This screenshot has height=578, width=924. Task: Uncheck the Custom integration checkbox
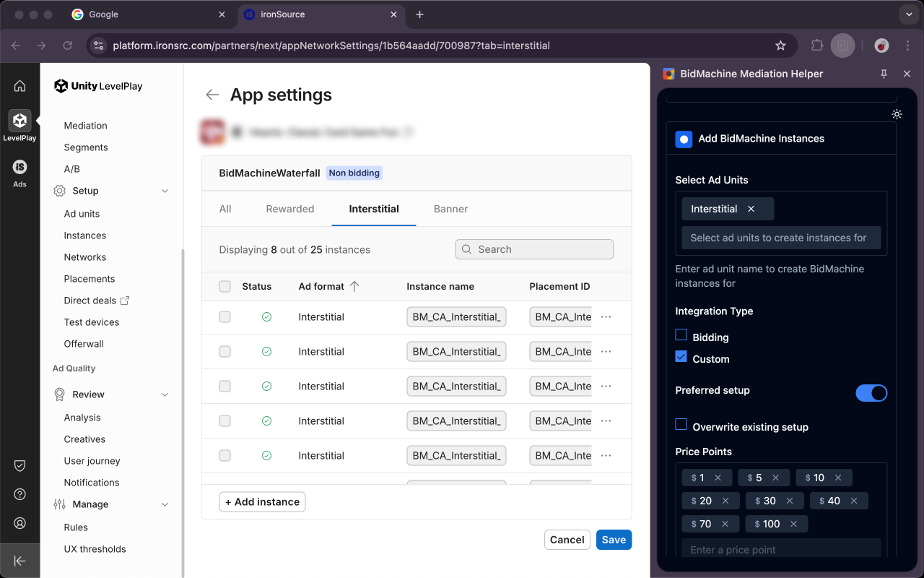point(681,357)
